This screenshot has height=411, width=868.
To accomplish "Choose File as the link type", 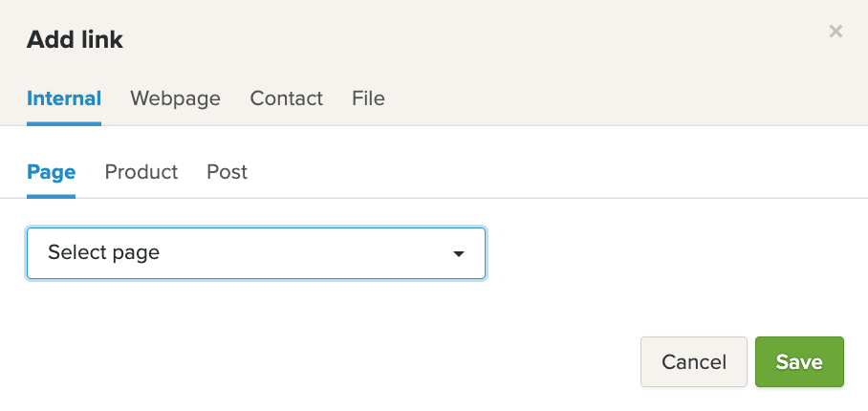I will (368, 98).
